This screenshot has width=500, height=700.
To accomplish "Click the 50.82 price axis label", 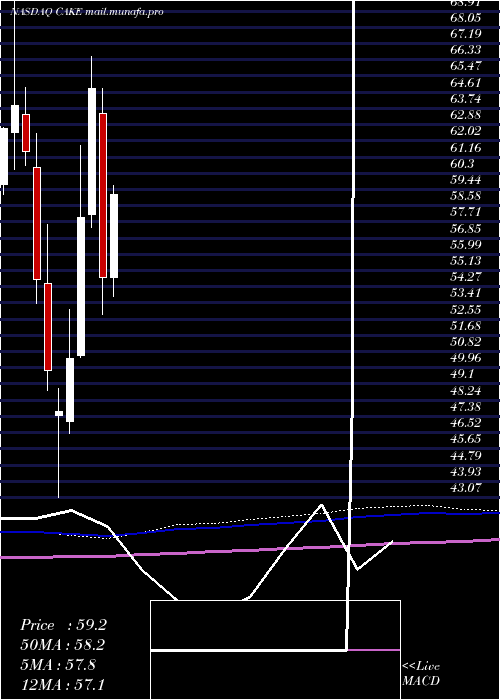I will 466,342.
